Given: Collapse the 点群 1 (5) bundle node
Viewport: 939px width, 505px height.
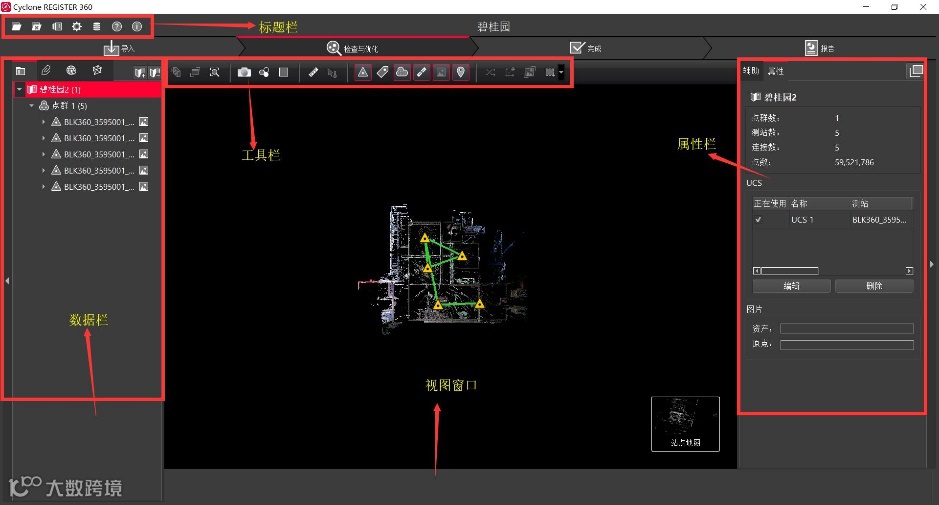Looking at the screenshot, I should click(x=32, y=105).
